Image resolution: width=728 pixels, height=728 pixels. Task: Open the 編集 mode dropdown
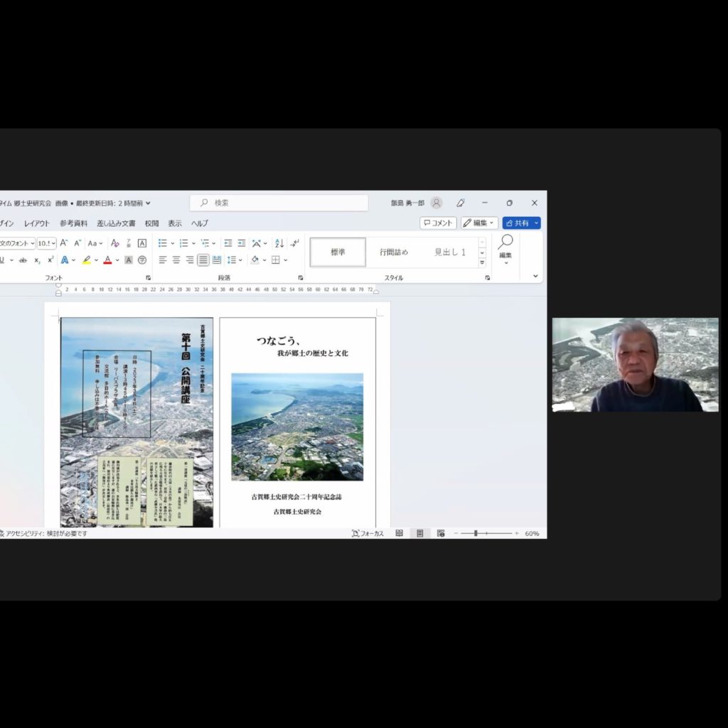click(x=479, y=223)
